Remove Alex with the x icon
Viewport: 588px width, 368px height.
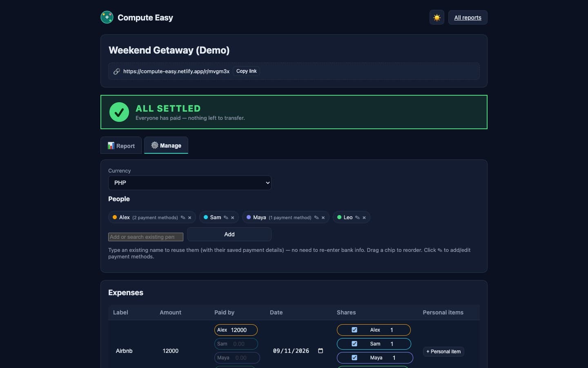tap(189, 218)
